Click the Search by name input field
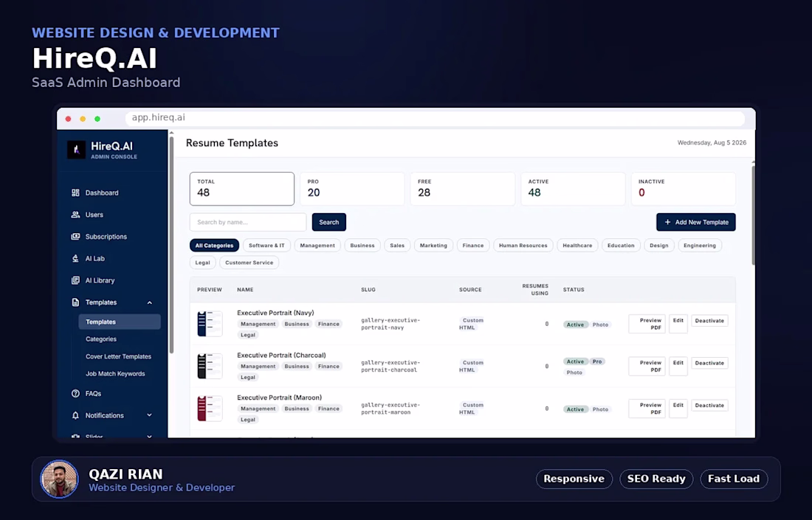This screenshot has height=520, width=812. click(248, 222)
